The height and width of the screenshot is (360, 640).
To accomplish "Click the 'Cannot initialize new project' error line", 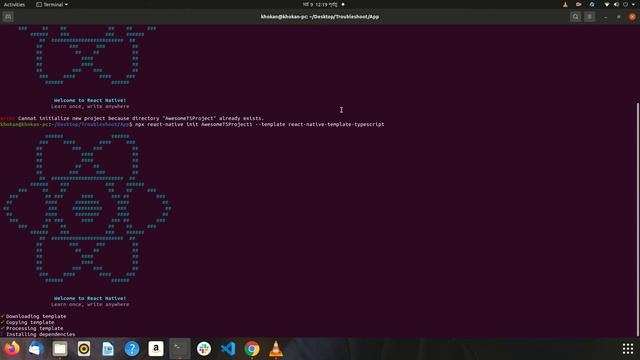I will point(132,118).
